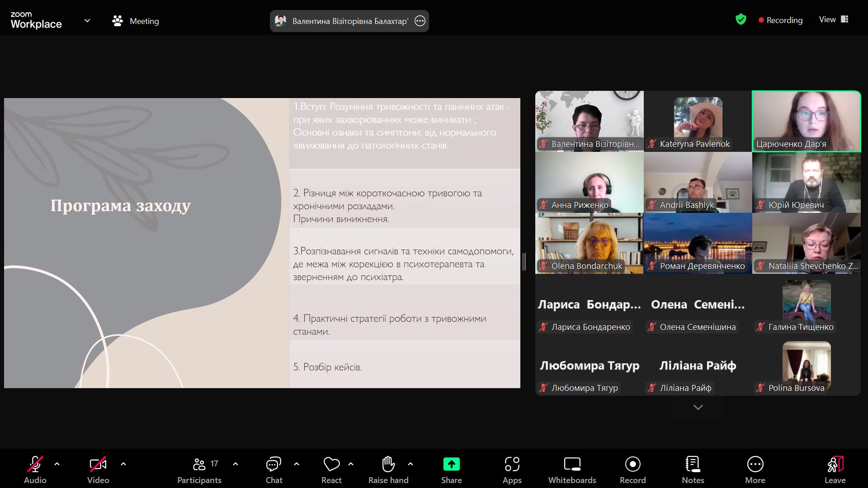Open the Zoom Workplace dropdown chevron
The image size is (868, 488).
[x=87, y=21]
